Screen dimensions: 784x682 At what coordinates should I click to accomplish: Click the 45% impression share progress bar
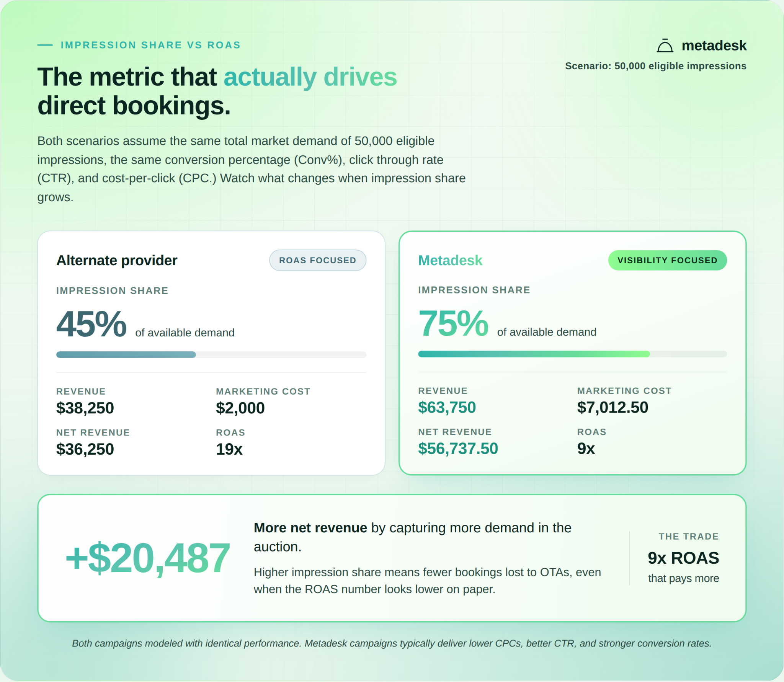pos(211,355)
